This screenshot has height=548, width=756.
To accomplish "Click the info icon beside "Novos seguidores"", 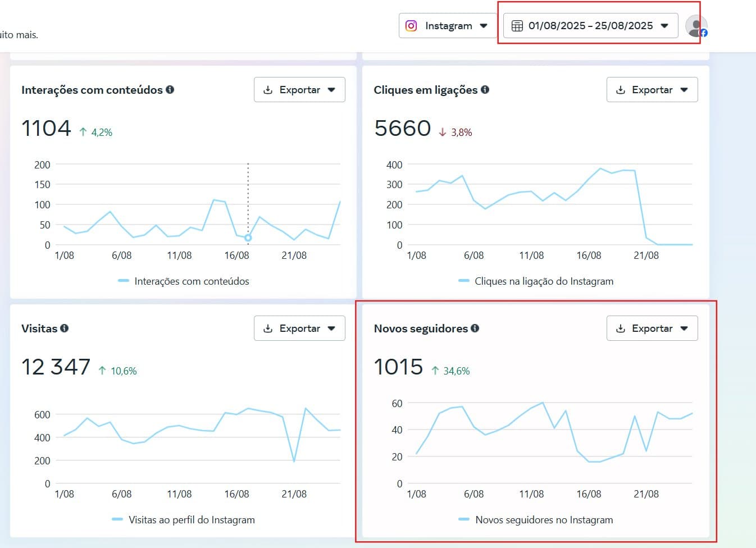I will 475,328.
